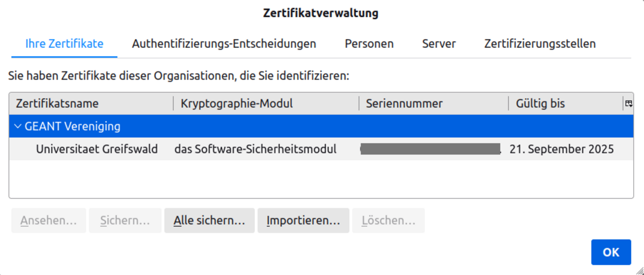Screen dimensions: 644x275
Task: Select the Server tab
Action: tap(439, 44)
